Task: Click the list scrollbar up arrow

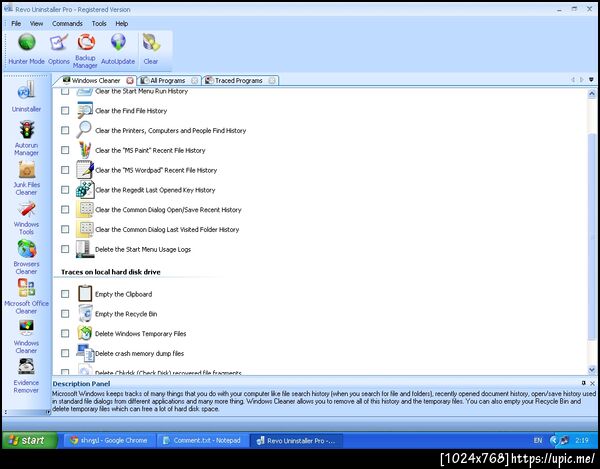Action: tap(592, 93)
